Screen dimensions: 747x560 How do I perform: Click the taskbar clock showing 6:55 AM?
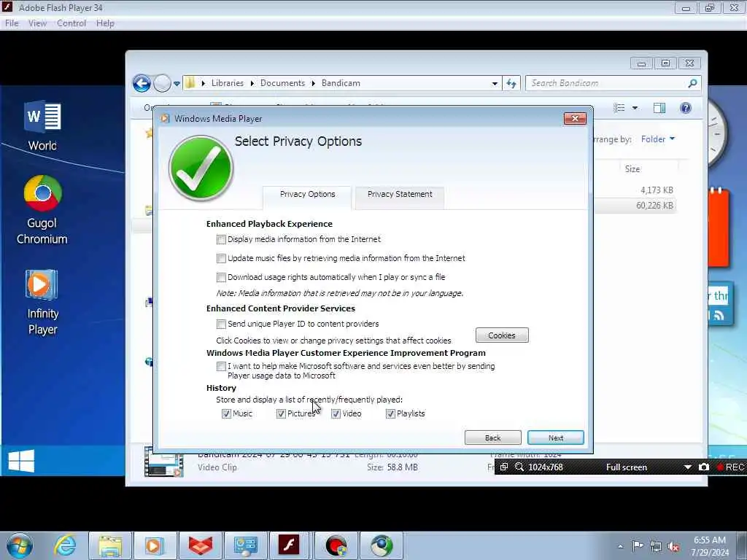[x=710, y=546]
